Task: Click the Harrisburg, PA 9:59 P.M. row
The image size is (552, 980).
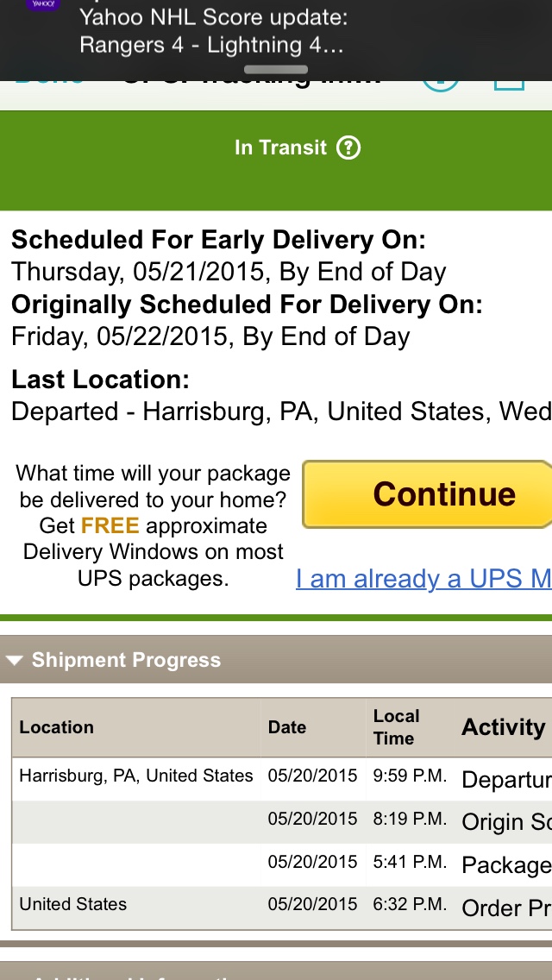Action: pos(282,779)
